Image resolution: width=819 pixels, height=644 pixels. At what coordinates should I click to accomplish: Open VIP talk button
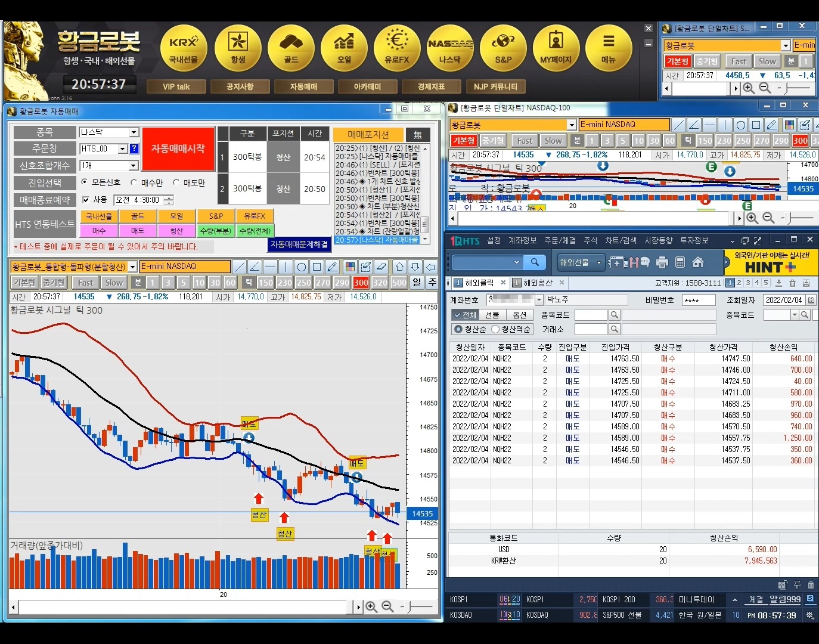(x=176, y=87)
